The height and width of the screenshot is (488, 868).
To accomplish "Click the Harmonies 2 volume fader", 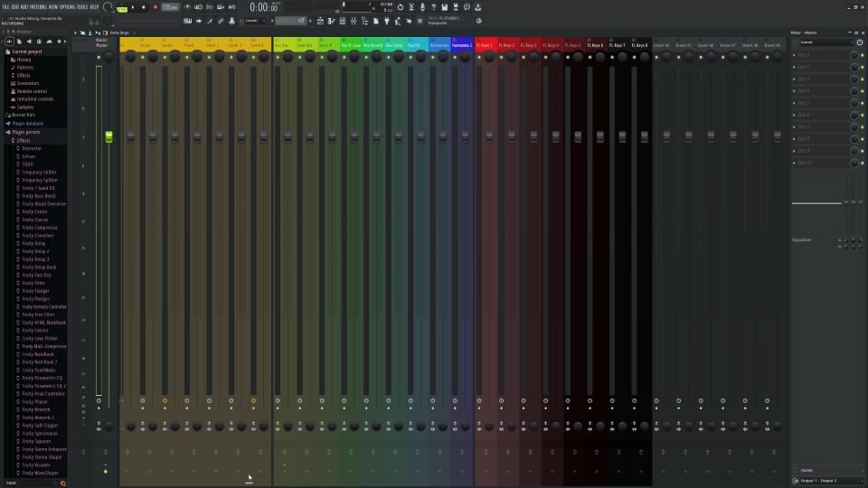I will click(x=465, y=136).
